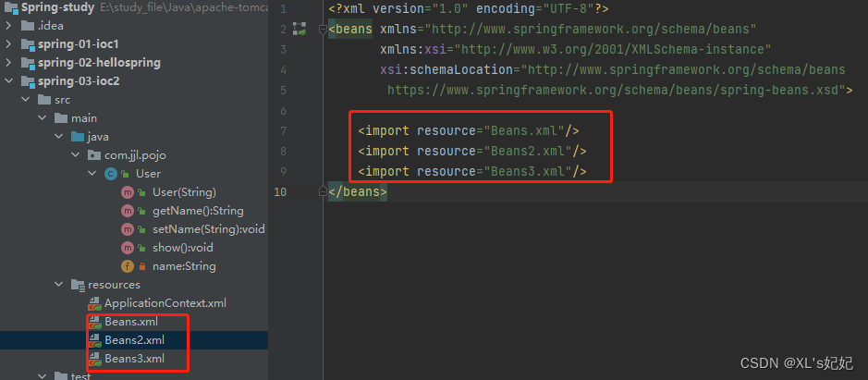Image resolution: width=868 pixels, height=380 pixels.
Task: Click the com.jjl.pojo package icon
Action: tap(94, 155)
